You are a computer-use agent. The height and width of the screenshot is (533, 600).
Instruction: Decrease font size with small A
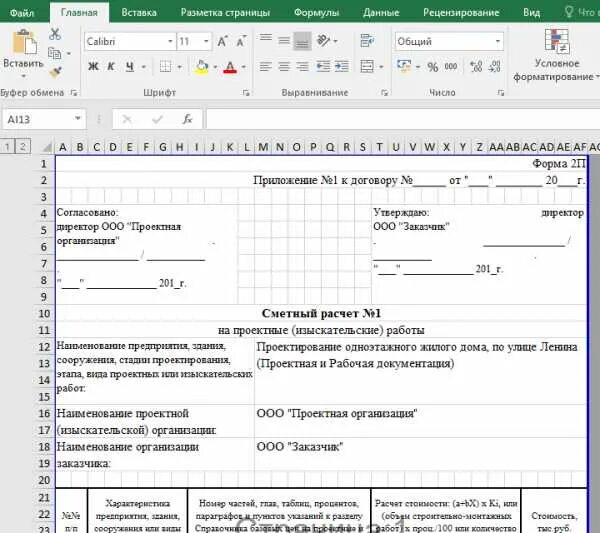click(241, 41)
